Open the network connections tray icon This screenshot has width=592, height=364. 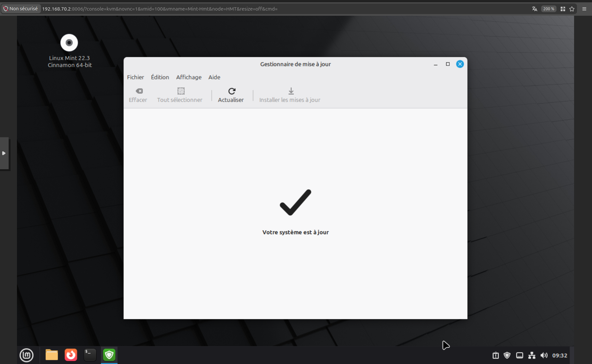tap(532, 355)
